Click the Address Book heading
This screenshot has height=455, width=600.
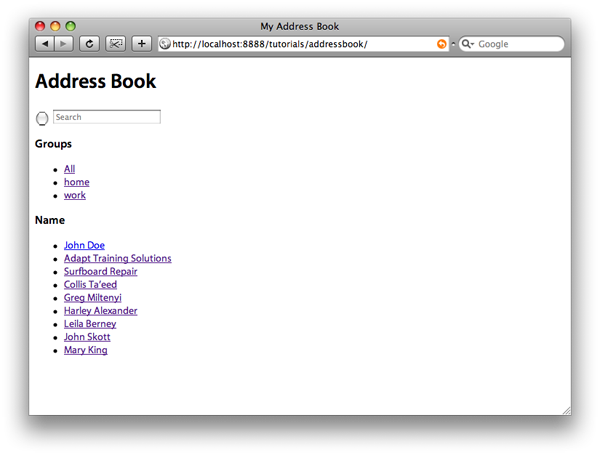pos(96,81)
